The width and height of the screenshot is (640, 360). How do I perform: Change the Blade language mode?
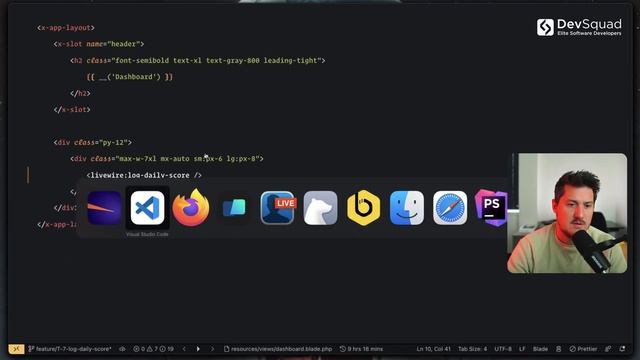tap(540, 349)
